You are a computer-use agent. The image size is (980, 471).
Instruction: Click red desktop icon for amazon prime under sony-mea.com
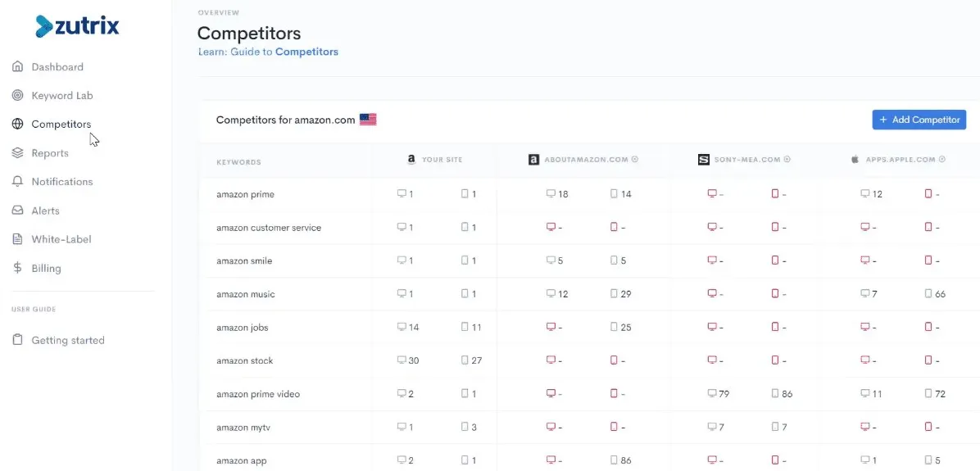pos(712,193)
